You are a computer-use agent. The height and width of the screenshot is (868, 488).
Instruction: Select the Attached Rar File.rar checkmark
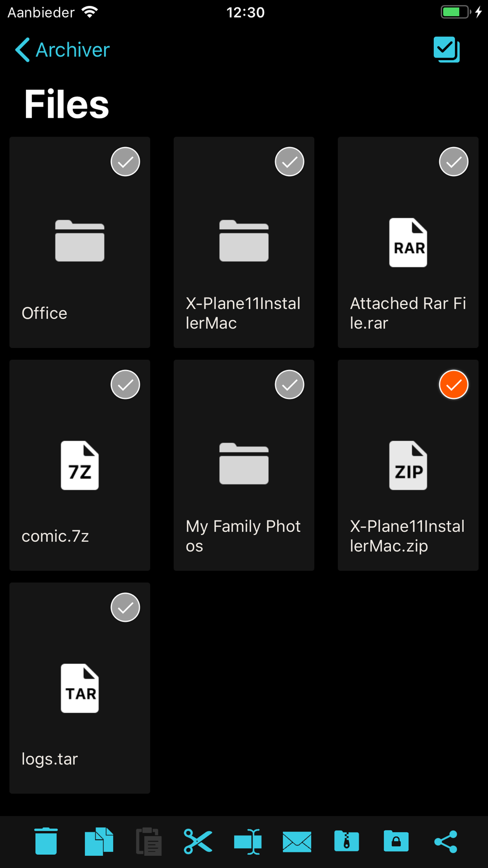coord(454,162)
